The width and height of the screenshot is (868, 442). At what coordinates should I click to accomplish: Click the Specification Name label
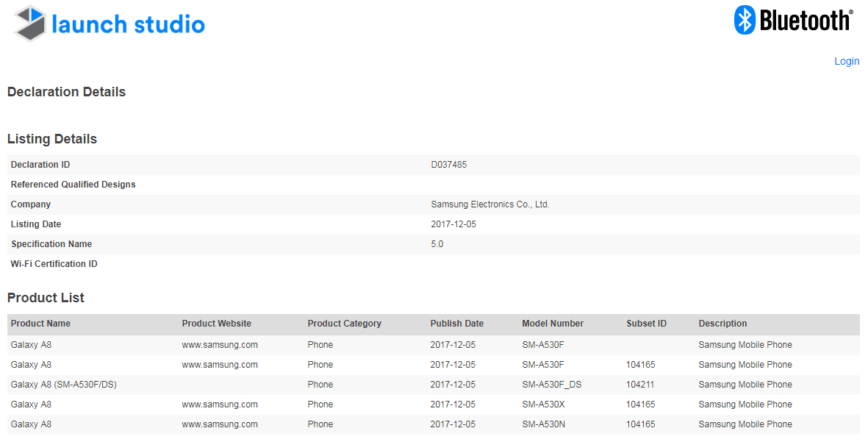[x=51, y=244]
